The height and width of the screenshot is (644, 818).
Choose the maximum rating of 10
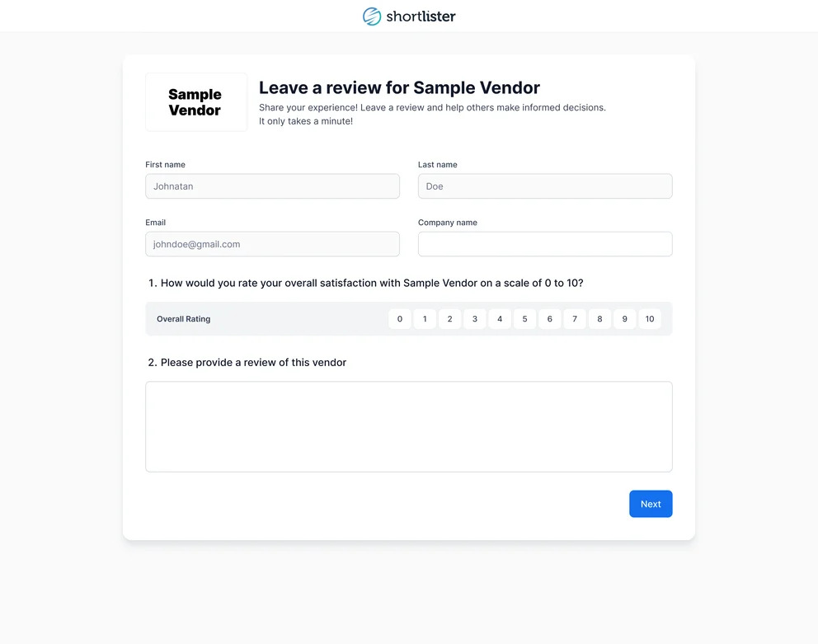650,319
